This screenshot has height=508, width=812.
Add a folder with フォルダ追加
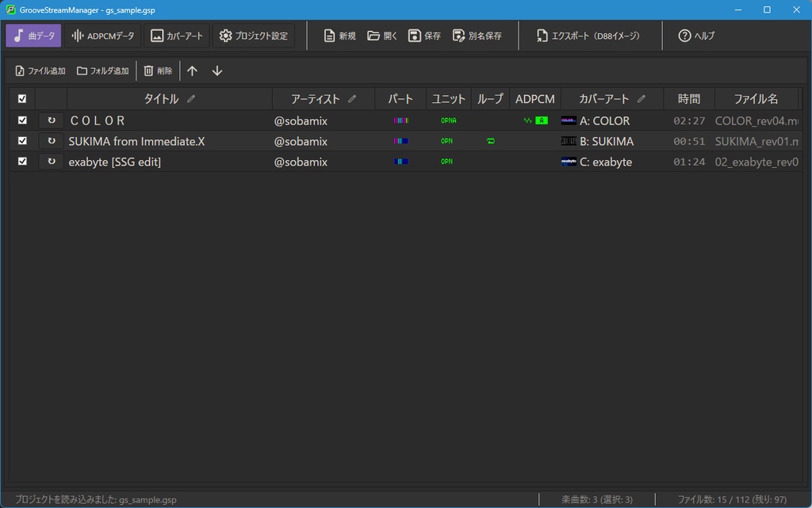pos(102,71)
